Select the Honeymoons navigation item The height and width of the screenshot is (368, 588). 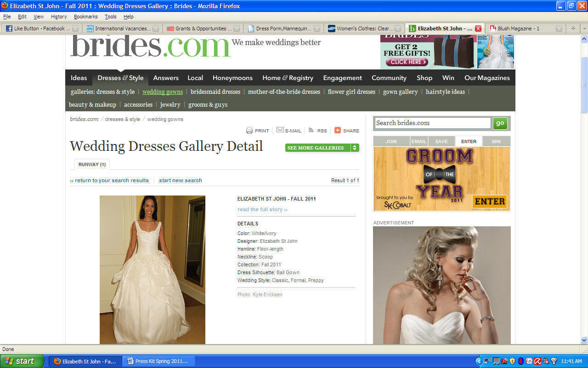(x=232, y=78)
